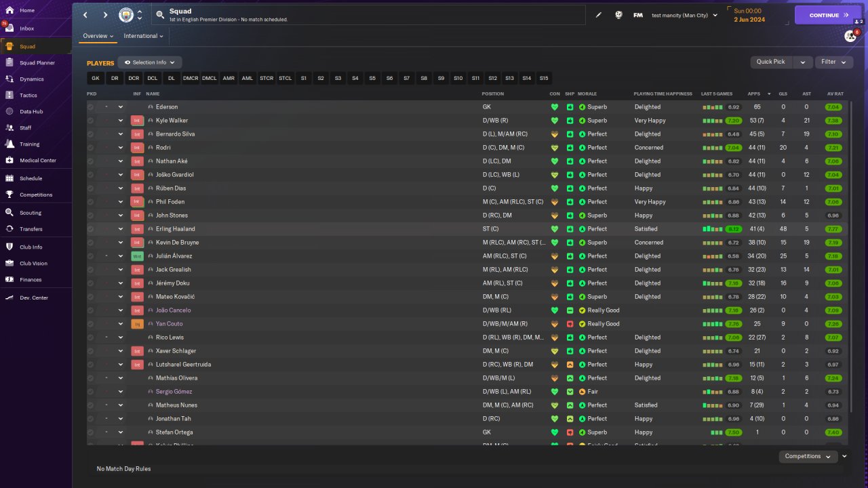This screenshot has width=868, height=488.
Task: Click the Squad search field
Action: tap(368, 15)
